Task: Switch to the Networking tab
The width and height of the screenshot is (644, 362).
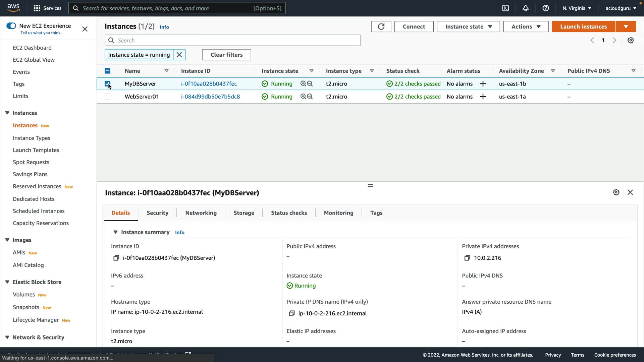Action: (x=201, y=213)
